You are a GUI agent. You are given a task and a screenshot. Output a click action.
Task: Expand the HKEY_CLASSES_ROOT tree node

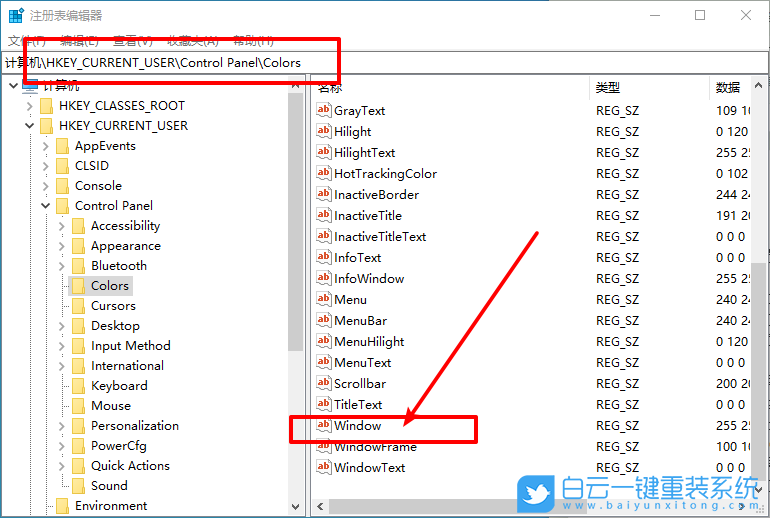pos(30,106)
